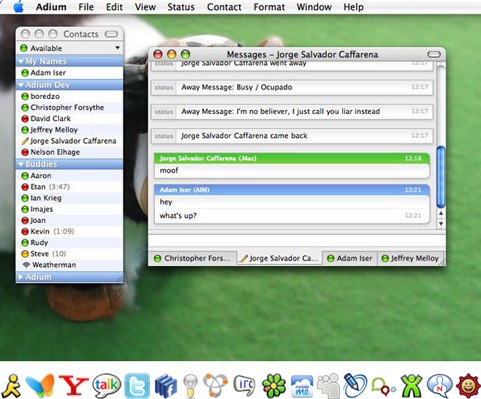This screenshot has height=399, width=481.
Task: Open the Available status dropdown
Action: [x=69, y=48]
